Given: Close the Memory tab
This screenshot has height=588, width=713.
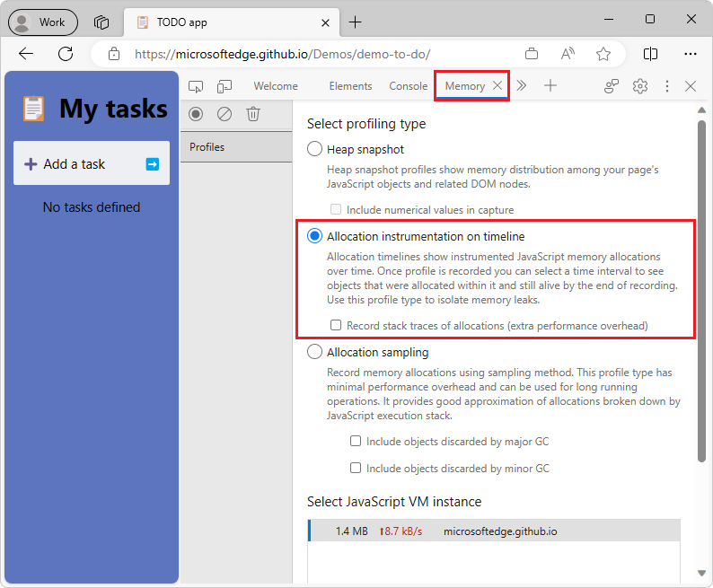Looking at the screenshot, I should [x=497, y=85].
